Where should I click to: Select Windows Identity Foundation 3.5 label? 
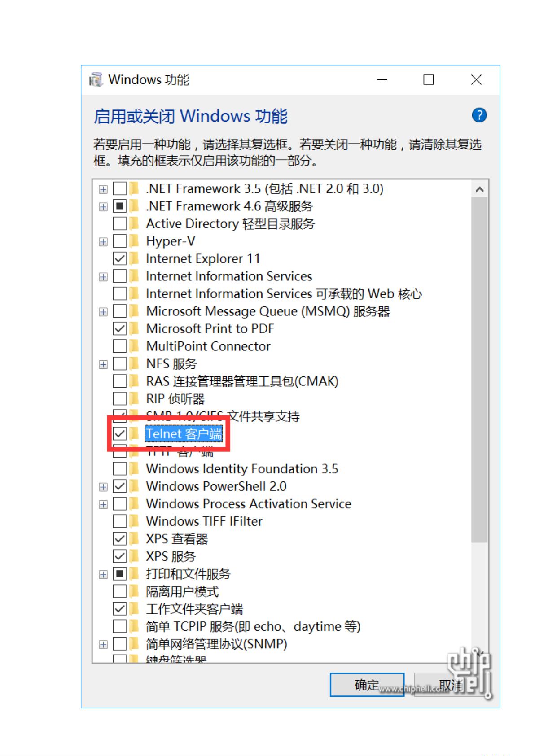tap(242, 469)
